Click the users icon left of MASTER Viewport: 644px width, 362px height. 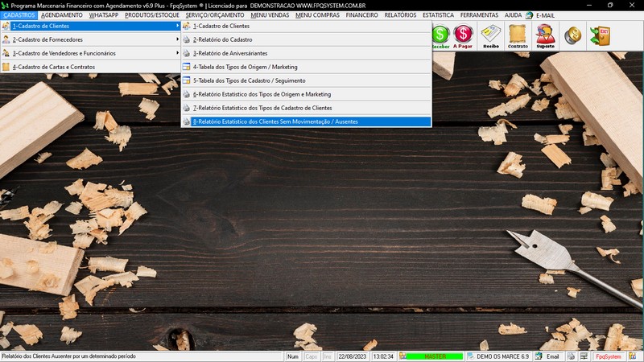pyautogui.click(x=403, y=356)
